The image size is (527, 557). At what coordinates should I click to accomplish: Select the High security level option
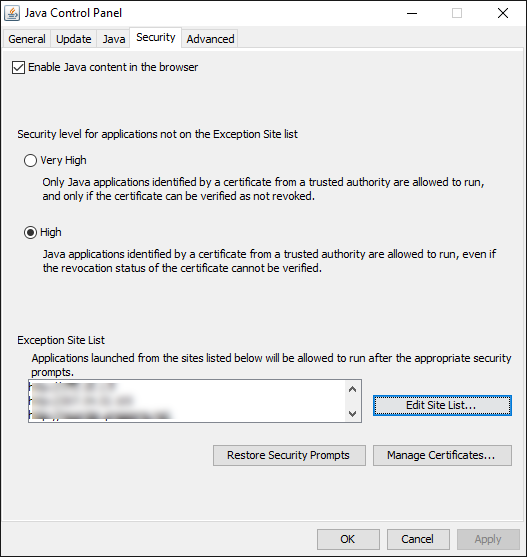(x=30, y=232)
